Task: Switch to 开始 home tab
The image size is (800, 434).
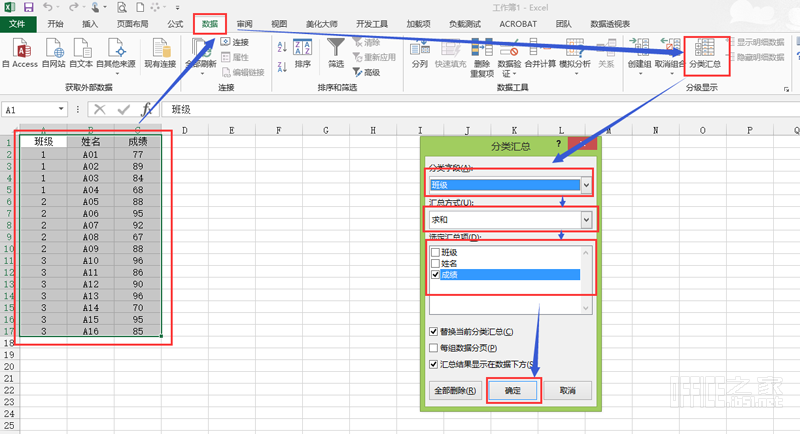Action: coord(55,23)
